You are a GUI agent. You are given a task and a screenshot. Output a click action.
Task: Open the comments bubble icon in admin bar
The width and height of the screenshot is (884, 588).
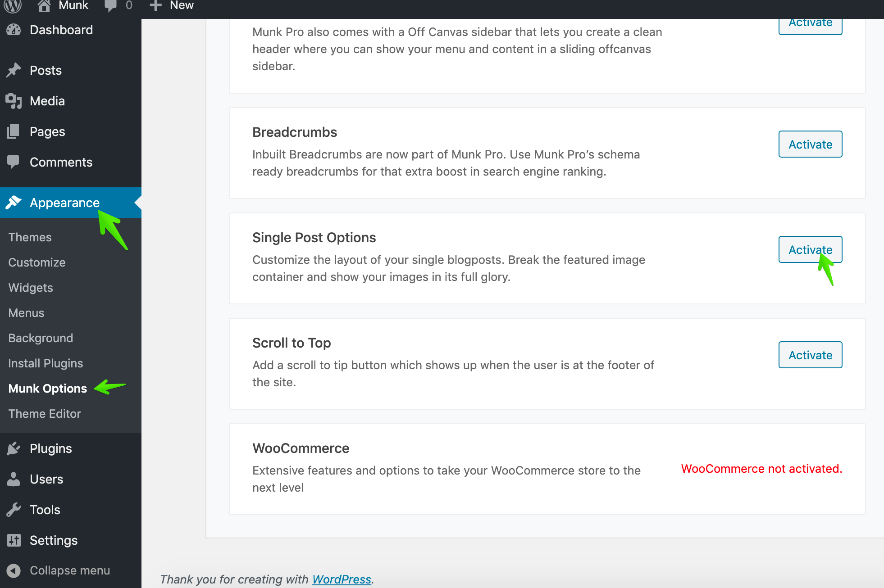(x=110, y=5)
